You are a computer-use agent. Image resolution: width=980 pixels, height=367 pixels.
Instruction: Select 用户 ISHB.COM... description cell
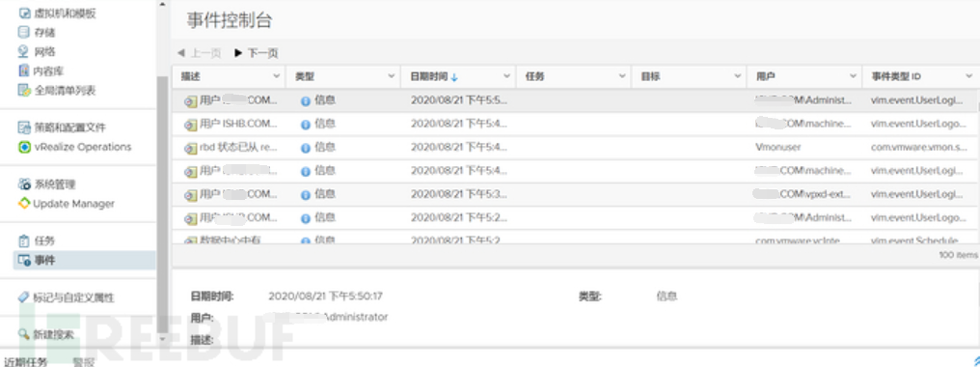(238, 124)
